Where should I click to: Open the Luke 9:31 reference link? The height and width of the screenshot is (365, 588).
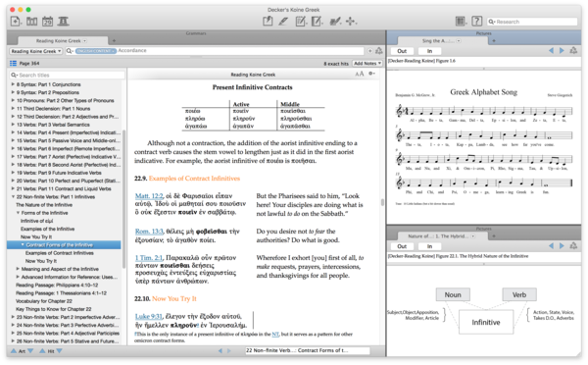149,316
